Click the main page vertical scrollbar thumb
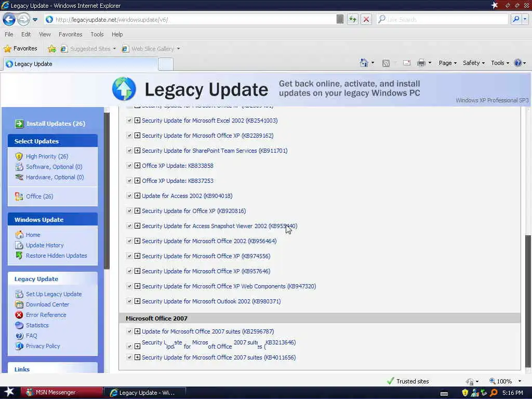 pos(528,301)
